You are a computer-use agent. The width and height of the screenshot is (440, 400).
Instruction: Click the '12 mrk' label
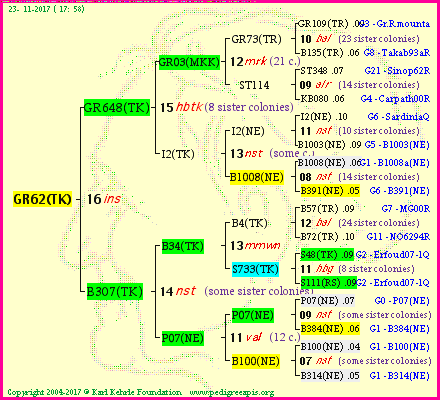[249, 61]
